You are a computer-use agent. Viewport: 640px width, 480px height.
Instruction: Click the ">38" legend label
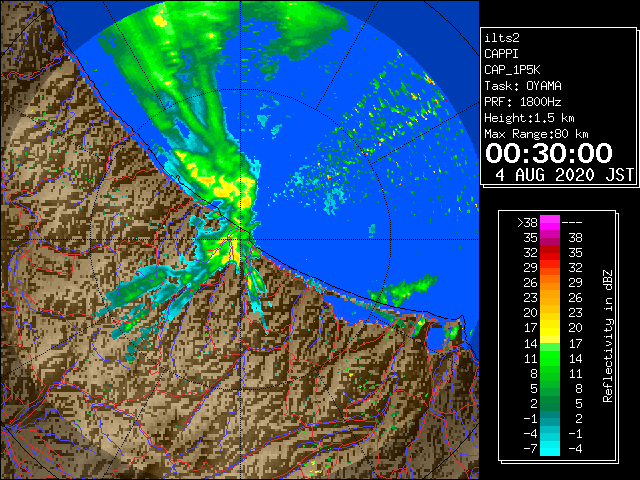[527, 222]
